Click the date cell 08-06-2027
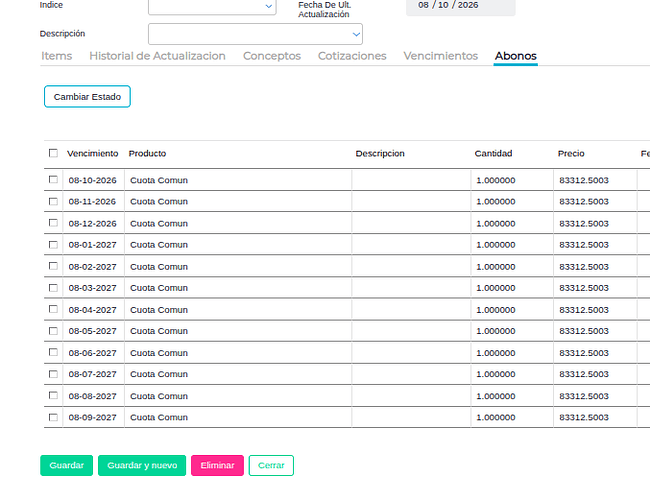The height and width of the screenshot is (500, 650). pos(92,353)
